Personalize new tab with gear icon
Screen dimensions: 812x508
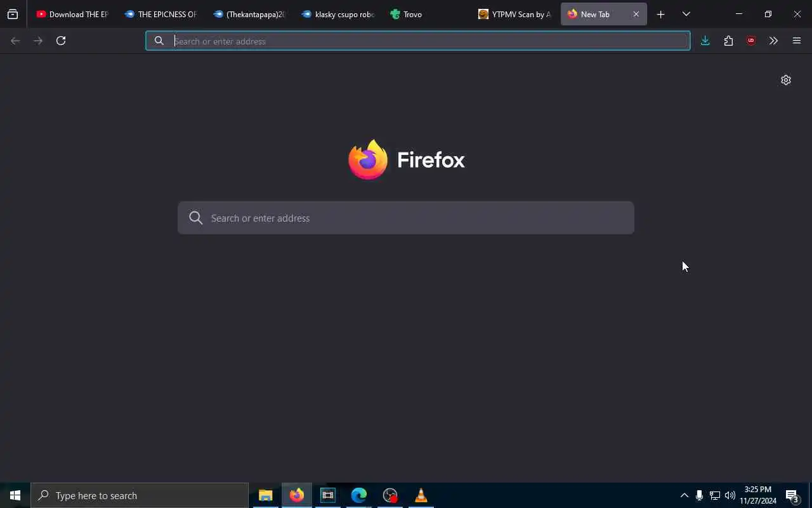click(786, 80)
